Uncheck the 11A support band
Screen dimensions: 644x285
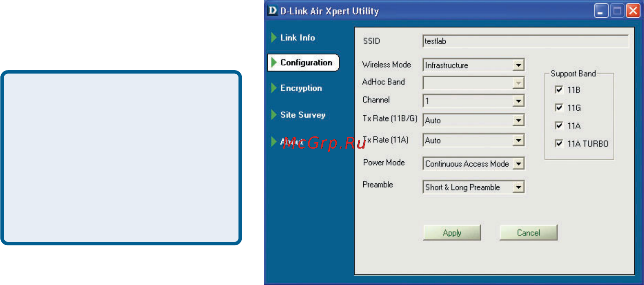[x=559, y=125]
